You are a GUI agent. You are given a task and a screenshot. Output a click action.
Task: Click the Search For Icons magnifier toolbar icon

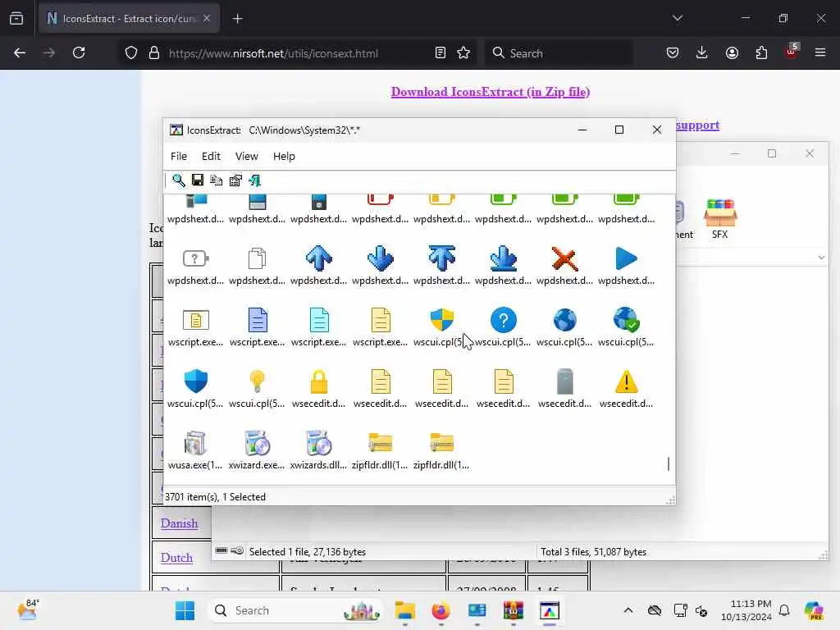click(x=178, y=180)
